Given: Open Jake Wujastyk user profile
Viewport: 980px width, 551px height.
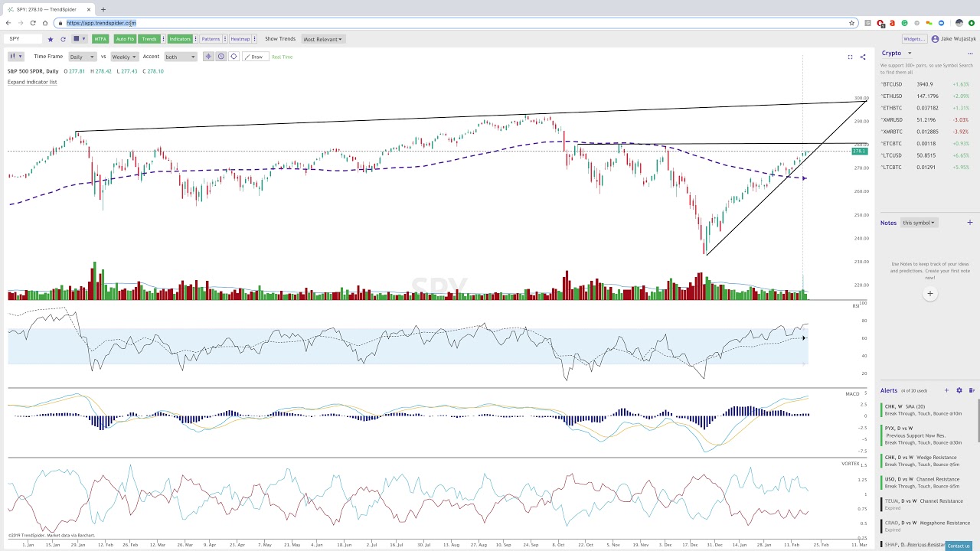Looking at the screenshot, I should [954, 39].
